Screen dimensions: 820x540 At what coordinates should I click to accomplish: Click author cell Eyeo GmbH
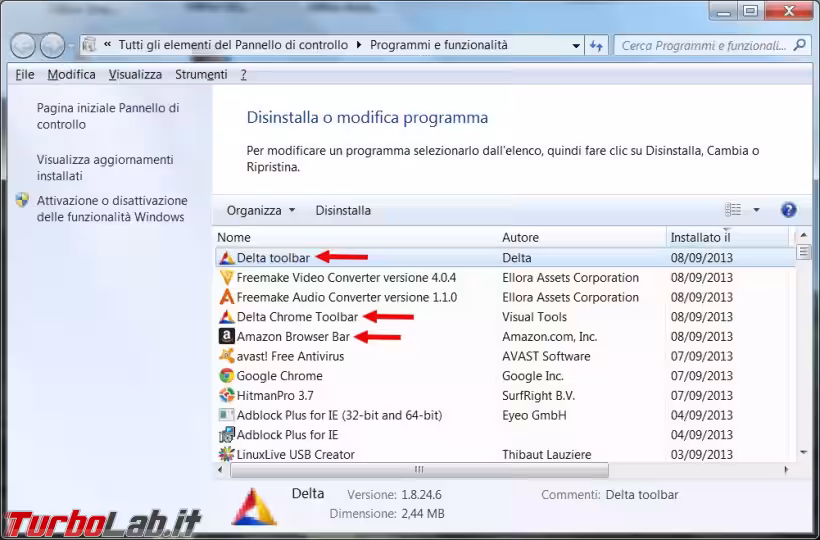coord(534,416)
